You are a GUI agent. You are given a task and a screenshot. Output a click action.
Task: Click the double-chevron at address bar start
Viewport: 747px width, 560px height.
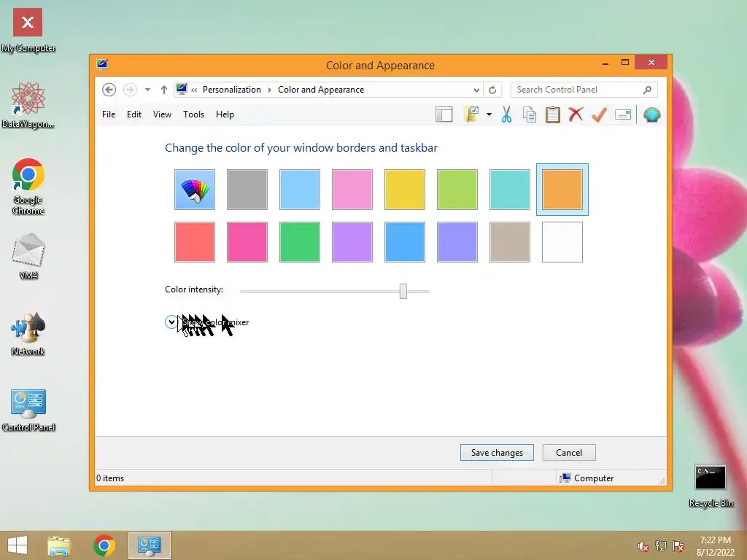(x=194, y=90)
